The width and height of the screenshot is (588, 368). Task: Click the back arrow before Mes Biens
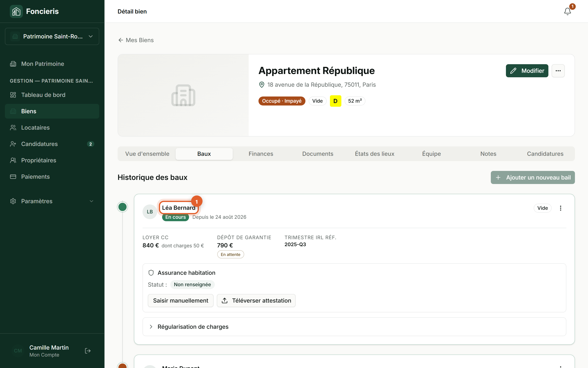point(120,40)
